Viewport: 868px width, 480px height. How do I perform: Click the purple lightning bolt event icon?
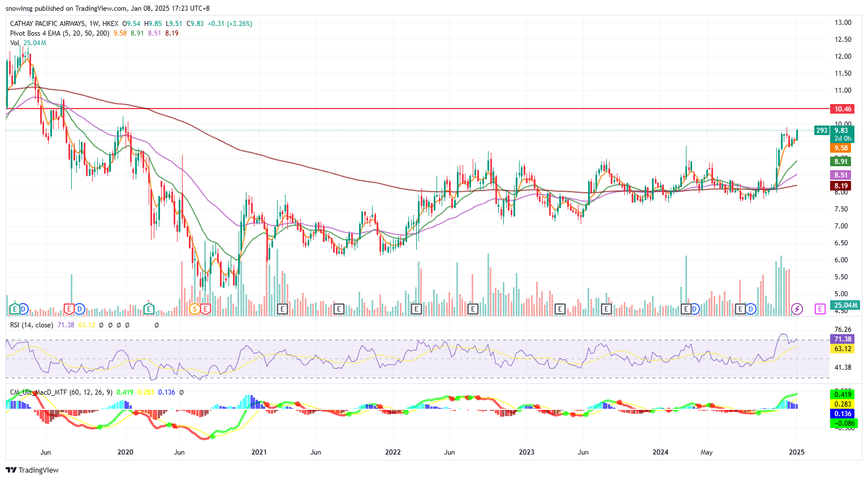[797, 309]
